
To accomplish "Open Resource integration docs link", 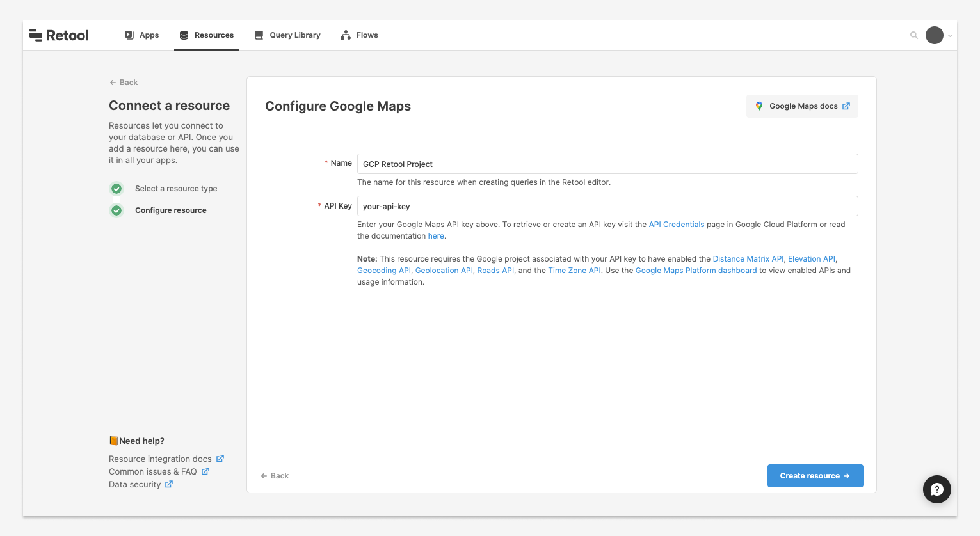I will point(160,459).
